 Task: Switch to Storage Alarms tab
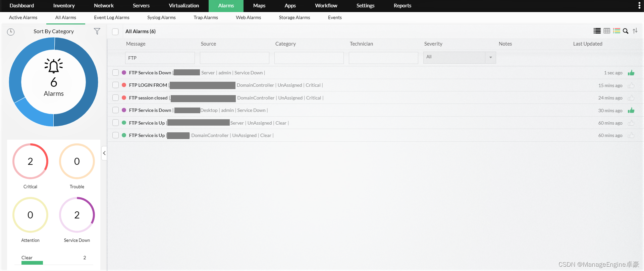294,17
